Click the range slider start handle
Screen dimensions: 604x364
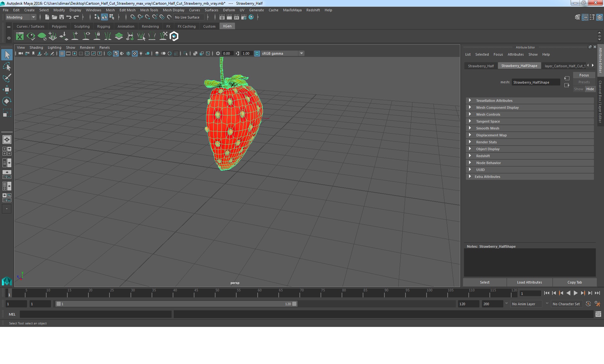coord(58,304)
